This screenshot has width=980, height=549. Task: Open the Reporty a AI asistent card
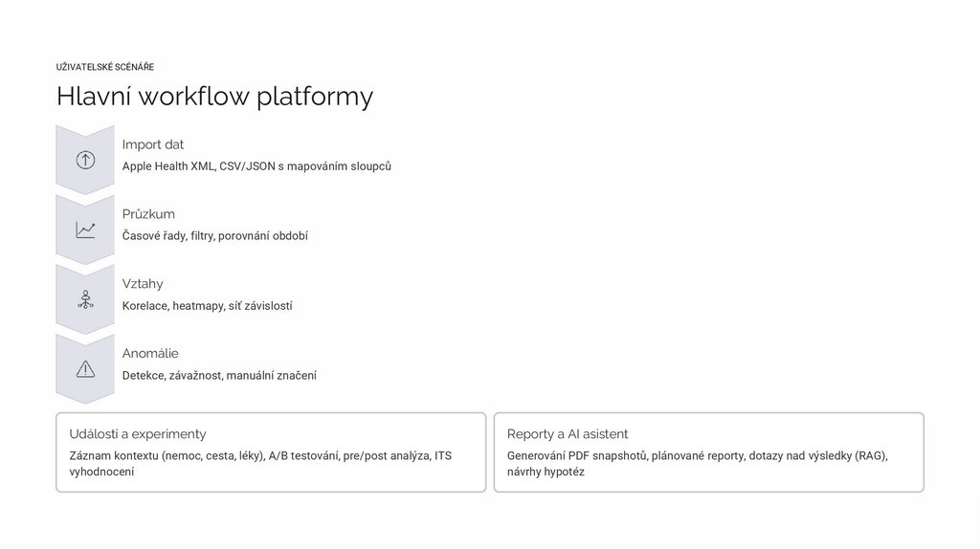coord(708,452)
